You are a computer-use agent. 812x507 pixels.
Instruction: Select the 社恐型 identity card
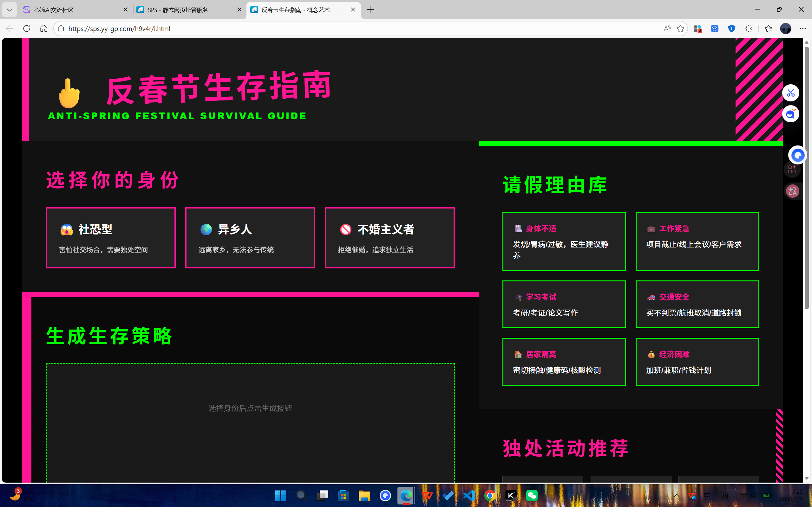[x=110, y=238]
